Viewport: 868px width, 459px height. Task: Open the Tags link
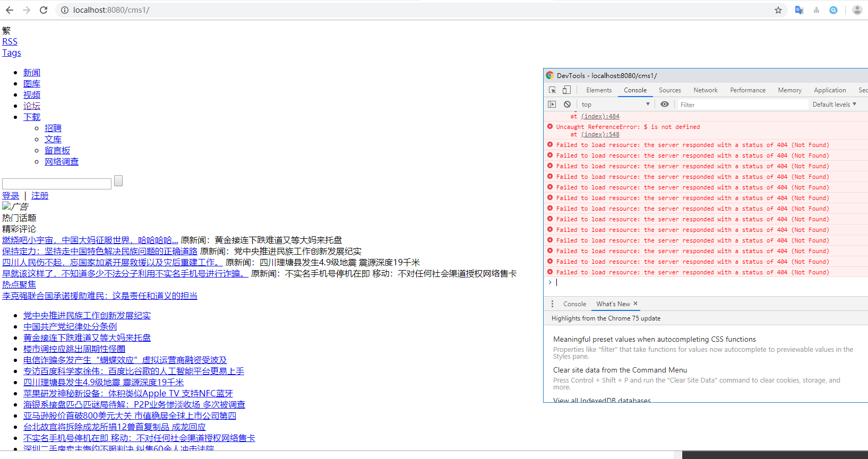[x=12, y=53]
